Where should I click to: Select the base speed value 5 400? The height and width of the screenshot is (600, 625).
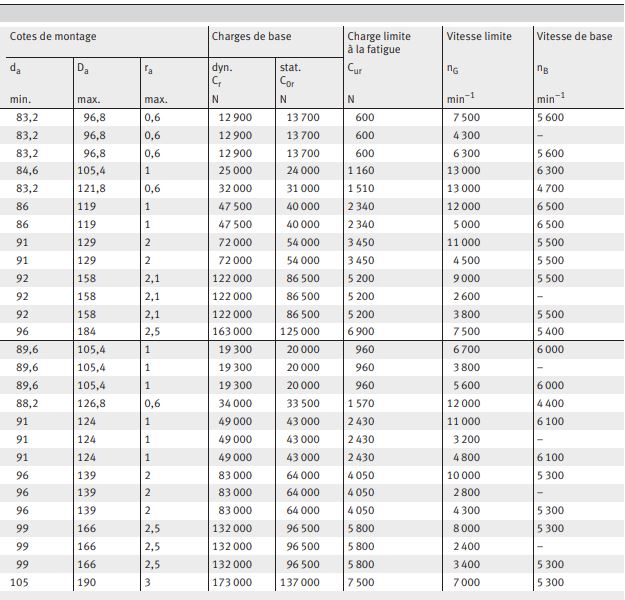click(550, 331)
